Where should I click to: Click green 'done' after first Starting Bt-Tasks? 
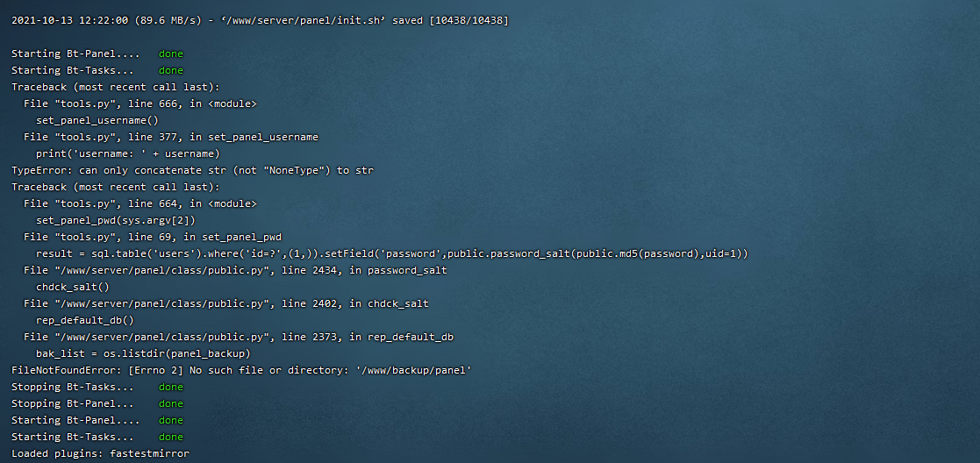(170, 71)
